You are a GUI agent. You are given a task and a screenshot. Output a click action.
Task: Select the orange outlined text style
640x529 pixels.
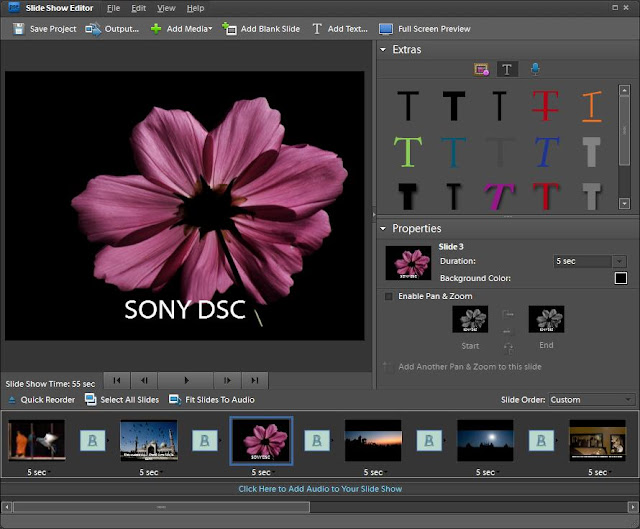click(591, 106)
